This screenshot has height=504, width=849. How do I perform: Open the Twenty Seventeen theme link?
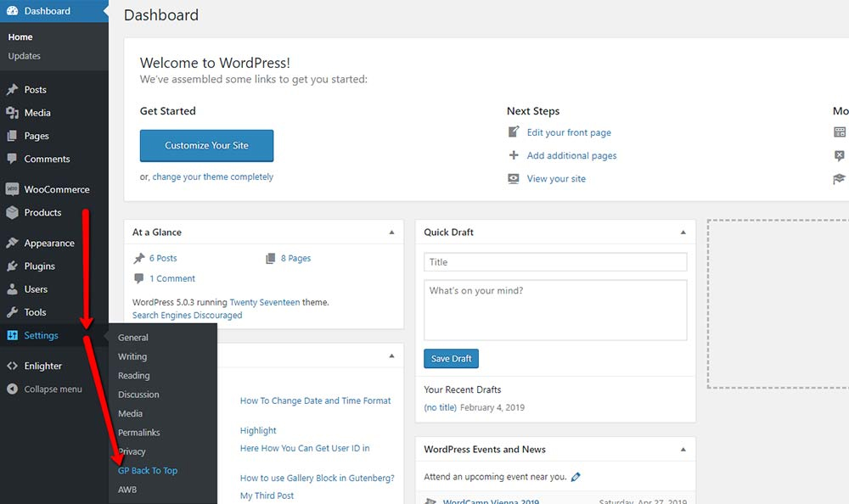point(265,302)
